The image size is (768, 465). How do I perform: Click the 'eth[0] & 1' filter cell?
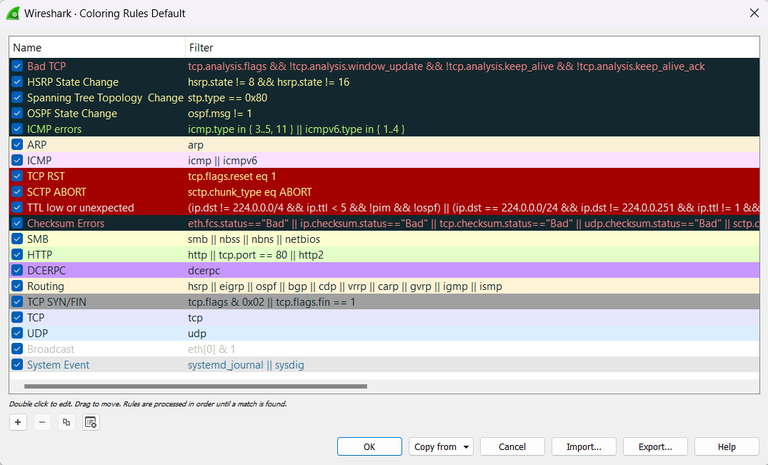(x=212, y=349)
